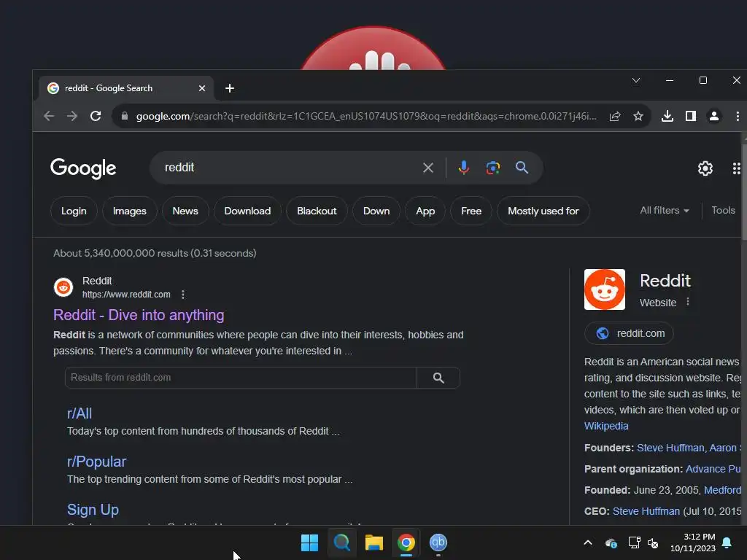The width and height of the screenshot is (747, 560).
Task: Select the Mostly used for chip
Action: pos(543,211)
